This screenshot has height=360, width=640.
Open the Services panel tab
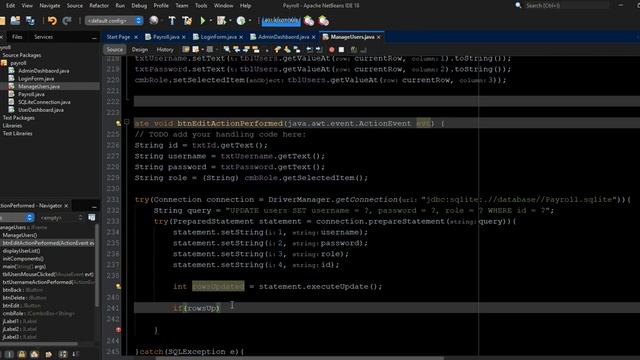[43, 37]
